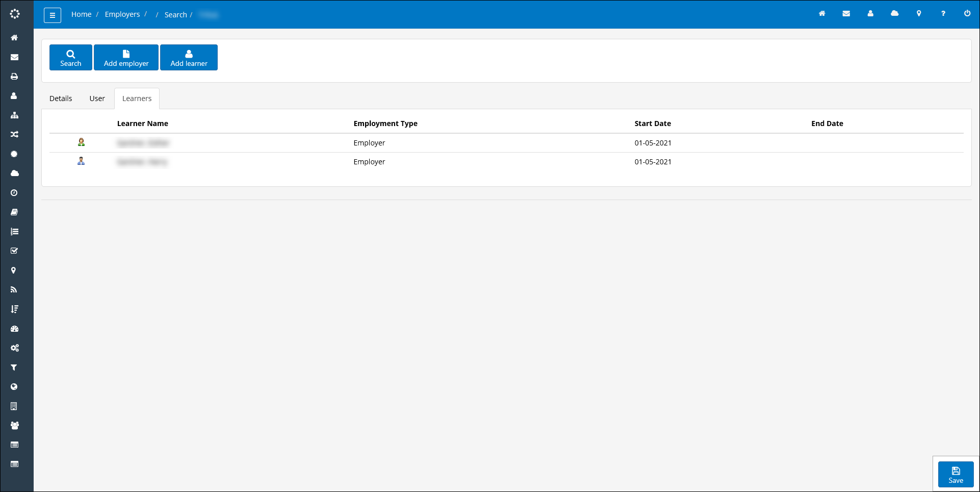Open the Location pin icon in the top navbar

(919, 14)
